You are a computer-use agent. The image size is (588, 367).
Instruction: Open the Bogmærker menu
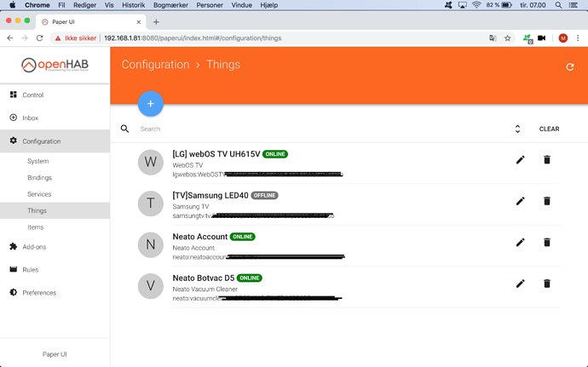point(170,5)
